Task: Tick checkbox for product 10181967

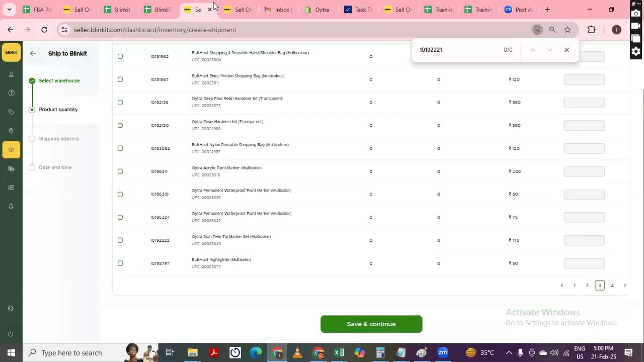Action: coord(120,79)
